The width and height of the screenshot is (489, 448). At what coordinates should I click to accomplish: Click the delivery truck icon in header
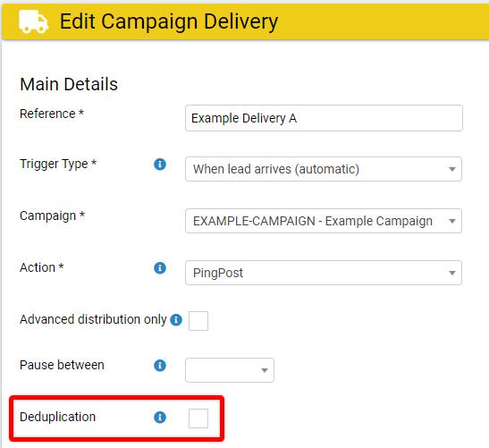tap(33, 21)
